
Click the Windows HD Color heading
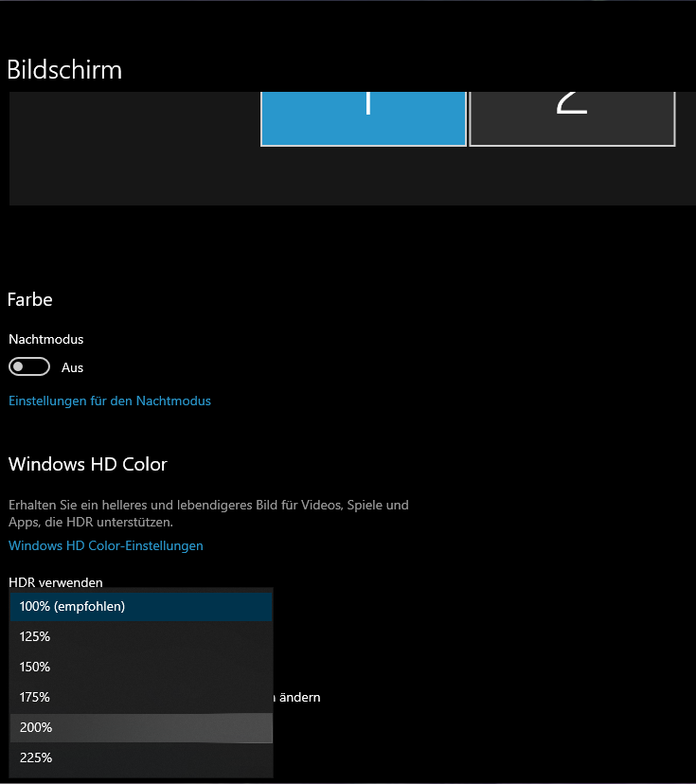point(88,464)
